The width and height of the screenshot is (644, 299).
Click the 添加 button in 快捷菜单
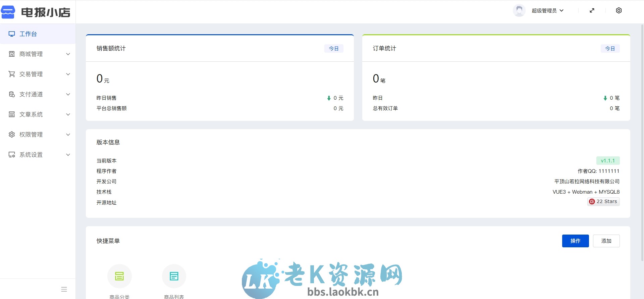pos(606,241)
